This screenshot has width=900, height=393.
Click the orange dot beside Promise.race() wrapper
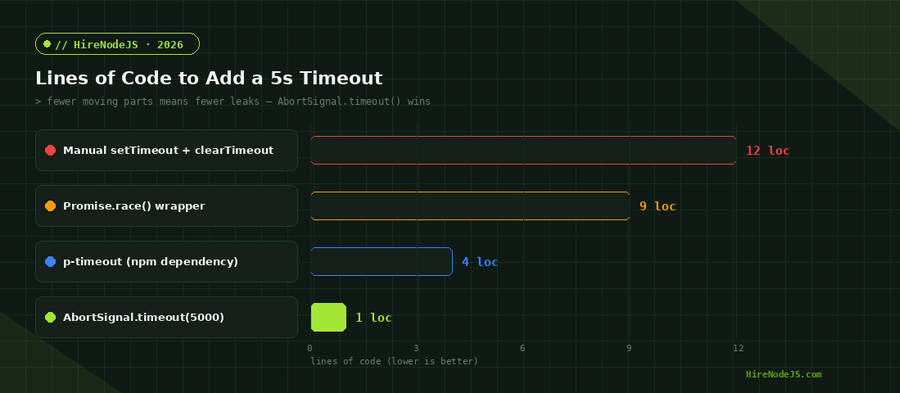[51, 206]
